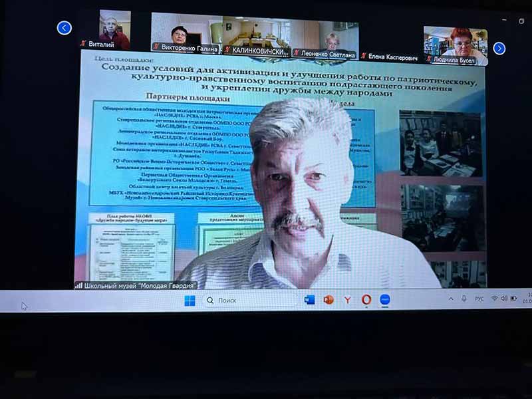Click muted mic icon beside Викторенко Галина
Screen dimensions: 532x399
[156, 47]
